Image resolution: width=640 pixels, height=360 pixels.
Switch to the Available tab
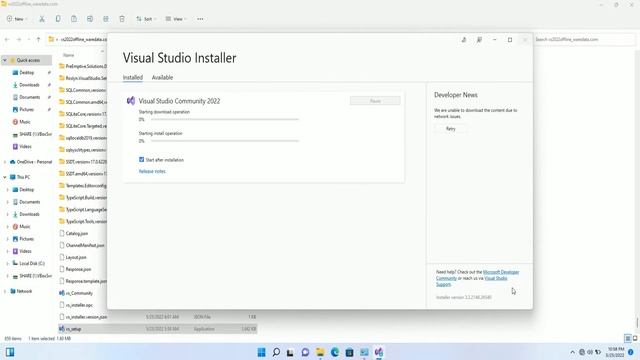coord(162,77)
